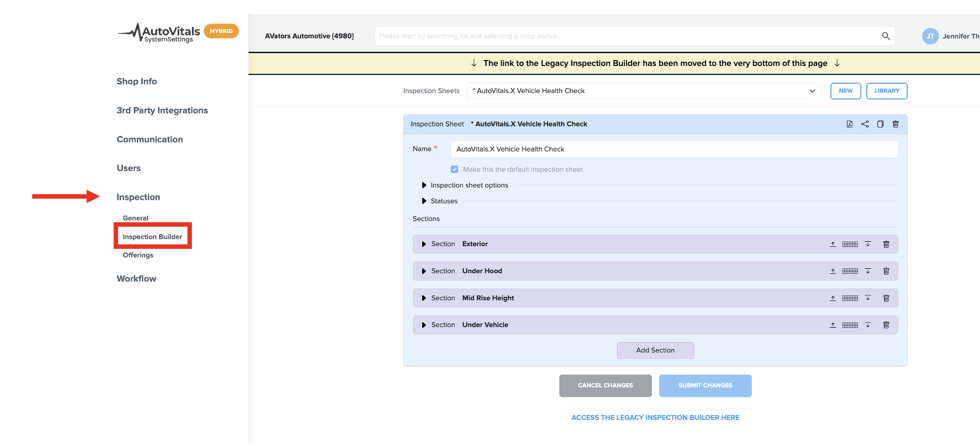Toggle the default inspection sheet checkbox

pos(455,169)
